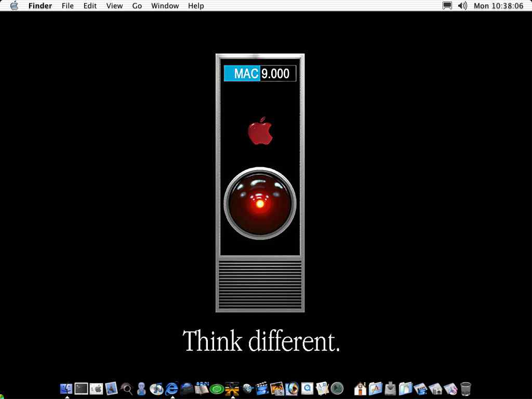Open the DVD disc icon in Dock
Image resolution: width=532 pixels, height=399 pixels.
[292, 389]
